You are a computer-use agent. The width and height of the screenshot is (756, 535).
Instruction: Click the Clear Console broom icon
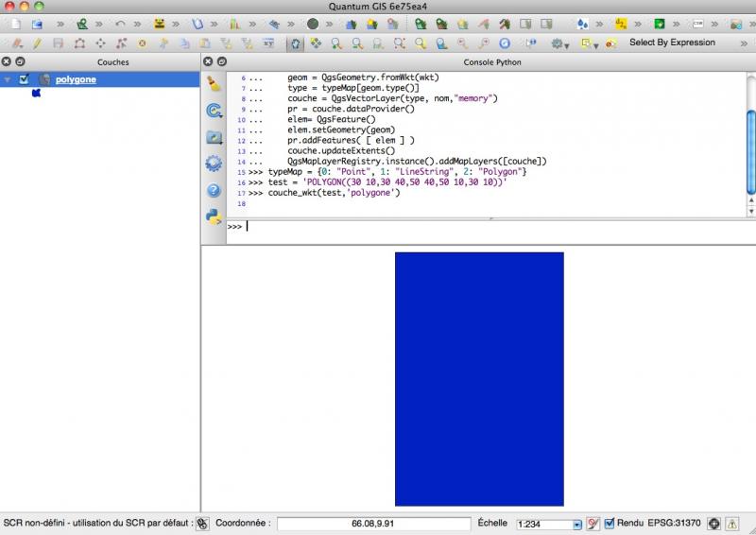point(214,84)
